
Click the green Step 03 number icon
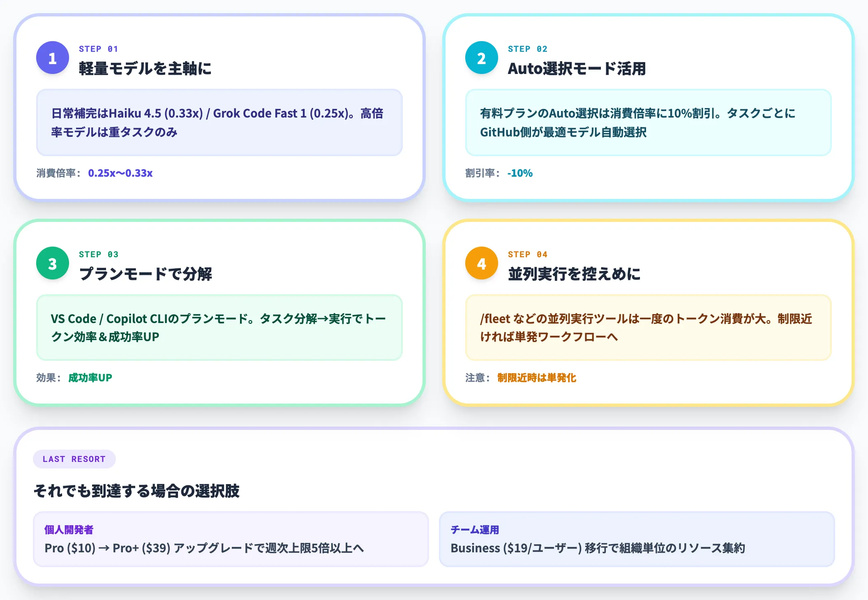click(x=52, y=263)
